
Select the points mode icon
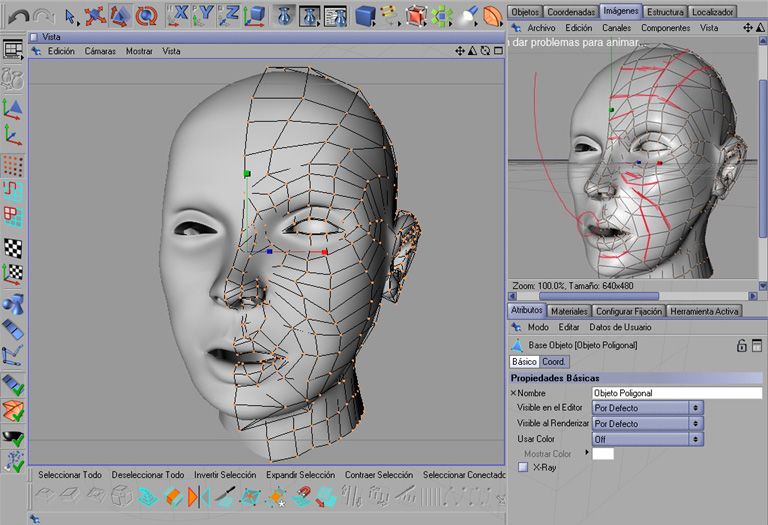13,166
